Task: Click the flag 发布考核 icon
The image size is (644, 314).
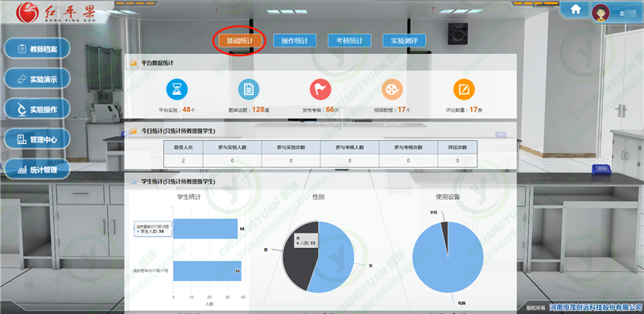Action: pyautogui.click(x=320, y=89)
